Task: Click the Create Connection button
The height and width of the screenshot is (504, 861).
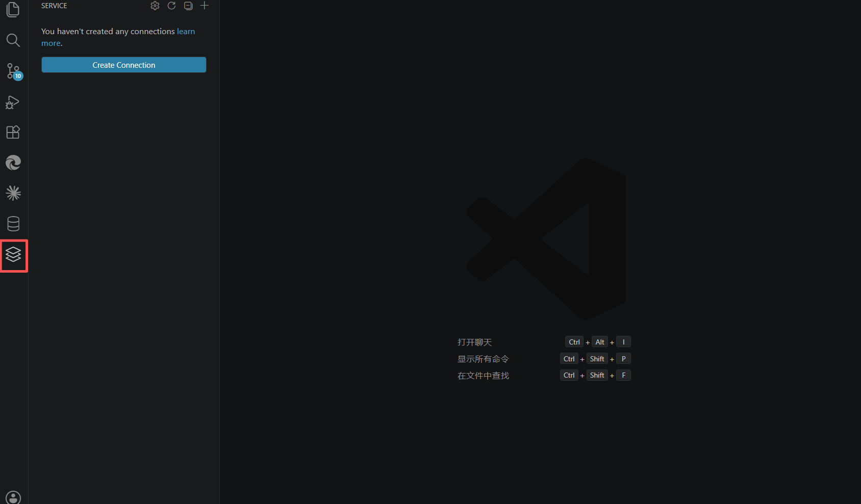Action: pos(124,65)
